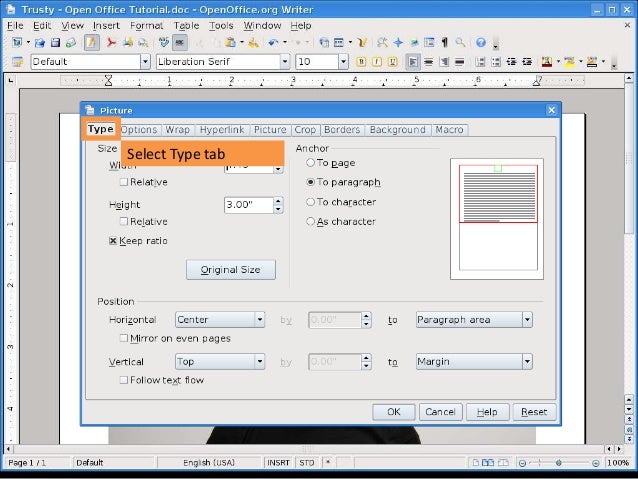Open the Liberation Serif font dropdown
The image size is (638, 479).
pos(285,62)
